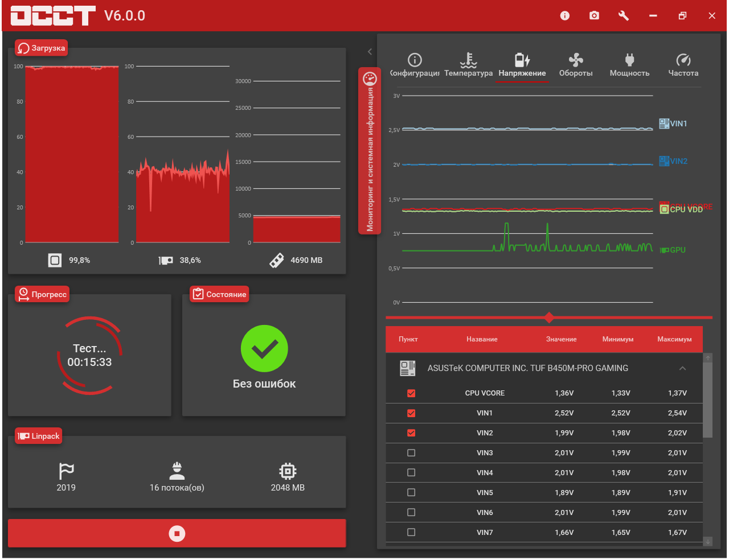Image resolution: width=729 pixels, height=560 pixels.
Task: Click the scrollbar down arrow in sensor table
Action: [708, 541]
